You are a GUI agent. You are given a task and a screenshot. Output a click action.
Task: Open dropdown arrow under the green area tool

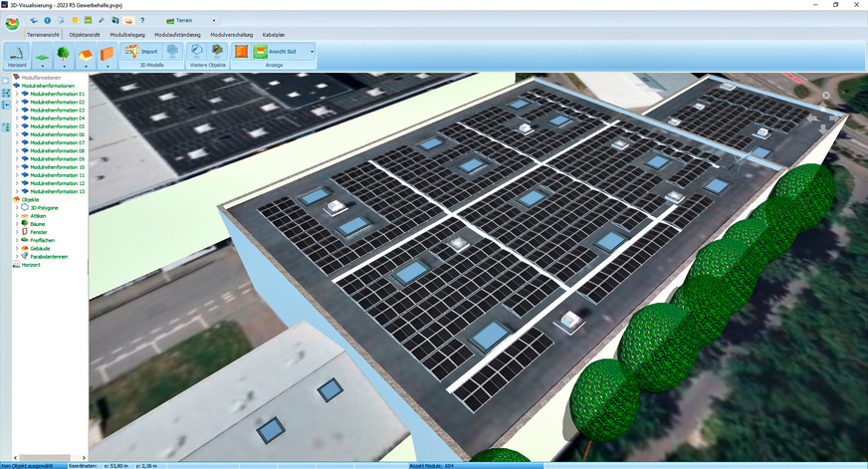42,66
